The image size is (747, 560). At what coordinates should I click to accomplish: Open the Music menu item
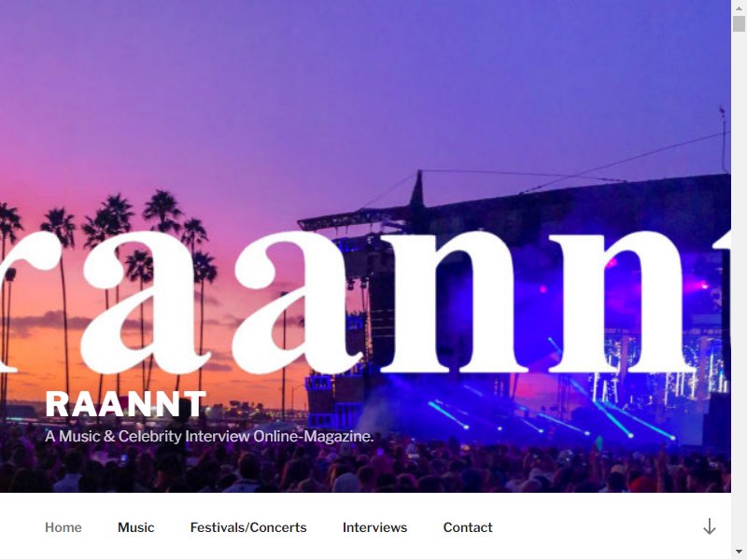click(x=135, y=527)
